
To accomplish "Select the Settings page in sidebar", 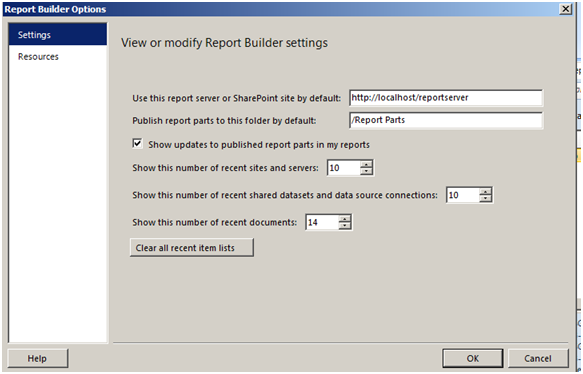I will tap(58, 35).
